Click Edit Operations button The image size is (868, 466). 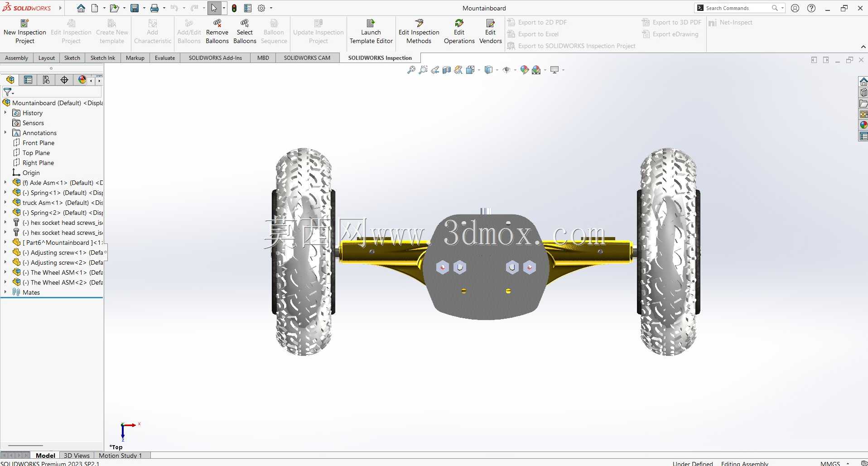(x=459, y=31)
